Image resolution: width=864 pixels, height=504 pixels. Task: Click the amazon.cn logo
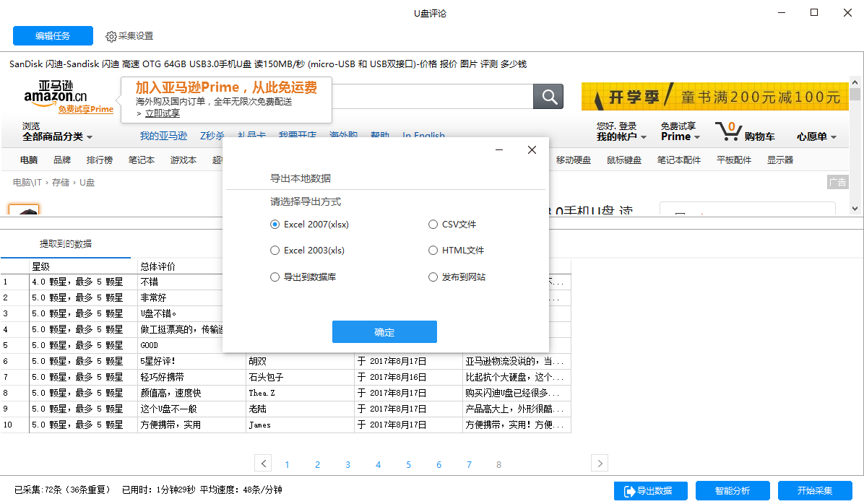pyautogui.click(x=56, y=92)
